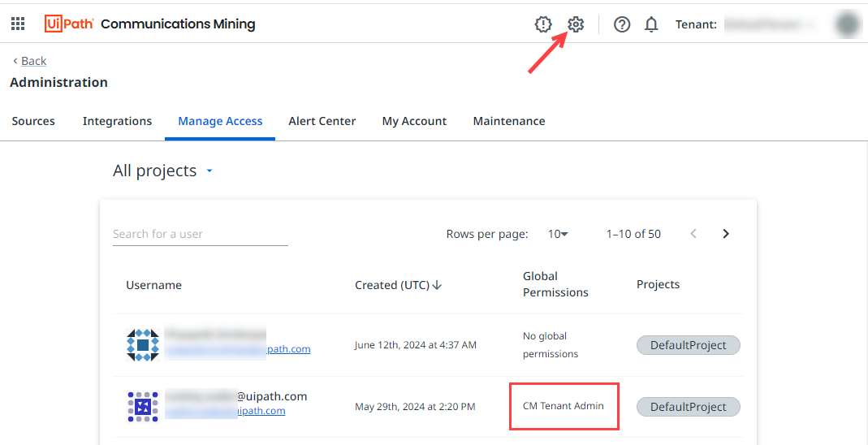Open the settings gear icon
This screenshot has width=868, height=445.
(x=576, y=24)
